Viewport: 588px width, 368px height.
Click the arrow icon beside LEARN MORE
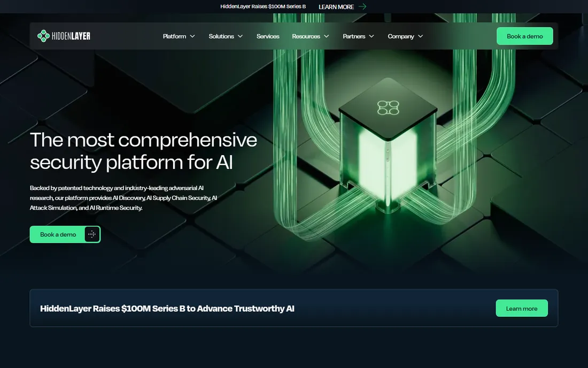pos(362,6)
